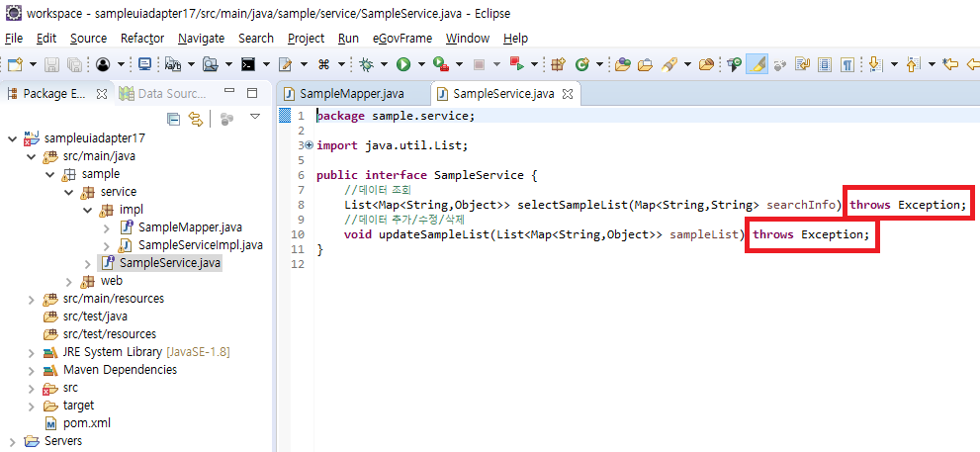This screenshot has height=452, width=980.
Task: Toggle Show Whitespace Characters pilcrow button
Action: point(847,64)
